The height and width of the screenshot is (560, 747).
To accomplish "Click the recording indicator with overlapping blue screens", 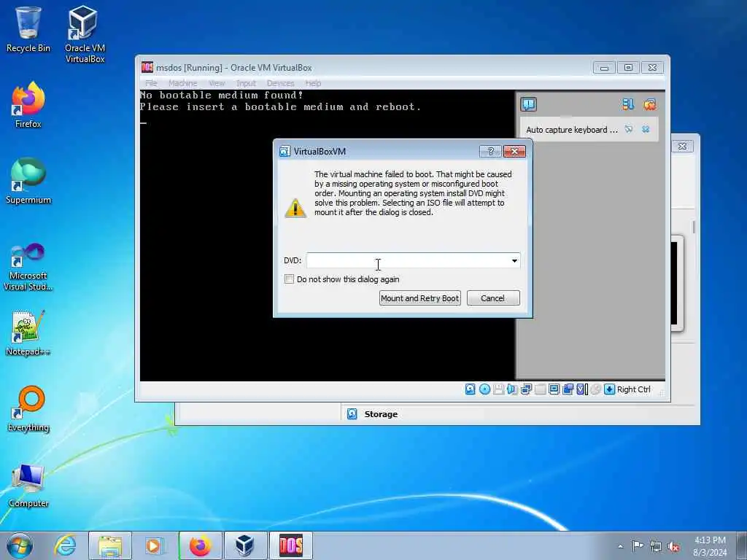I will click(x=568, y=389).
